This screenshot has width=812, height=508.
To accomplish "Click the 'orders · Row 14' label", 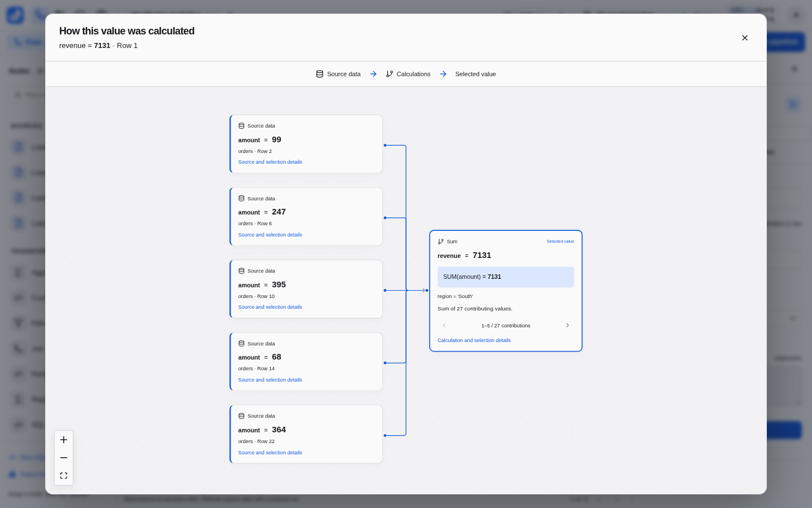I will [257, 369].
